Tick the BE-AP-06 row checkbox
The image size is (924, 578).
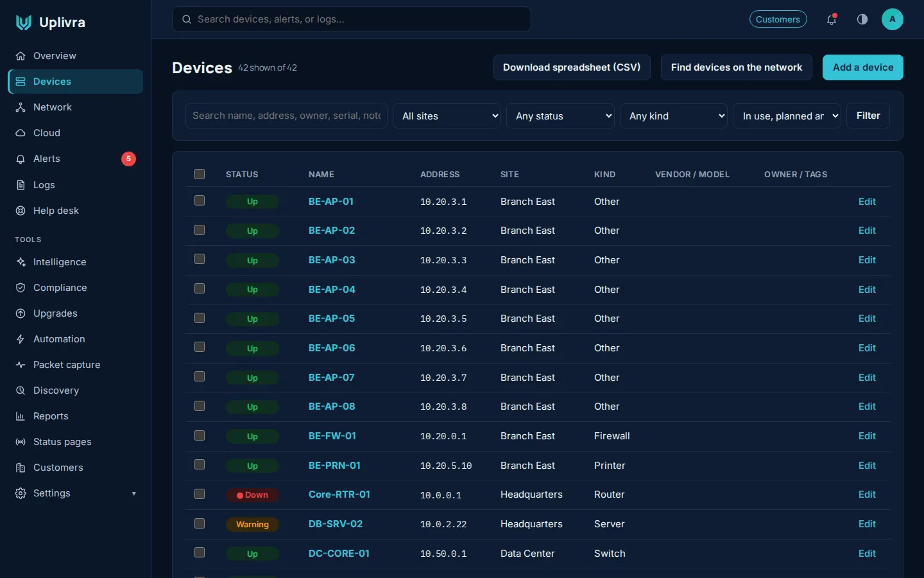(x=200, y=347)
